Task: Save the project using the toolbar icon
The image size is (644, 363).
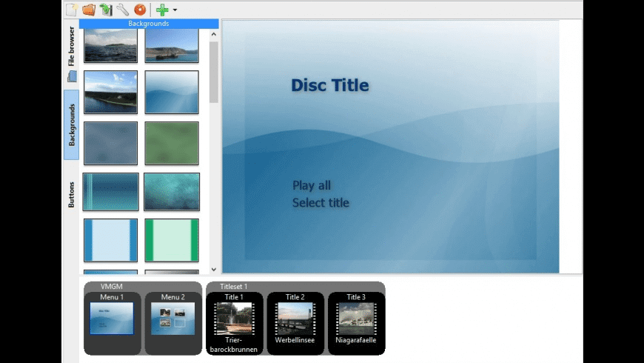Action: [x=106, y=10]
